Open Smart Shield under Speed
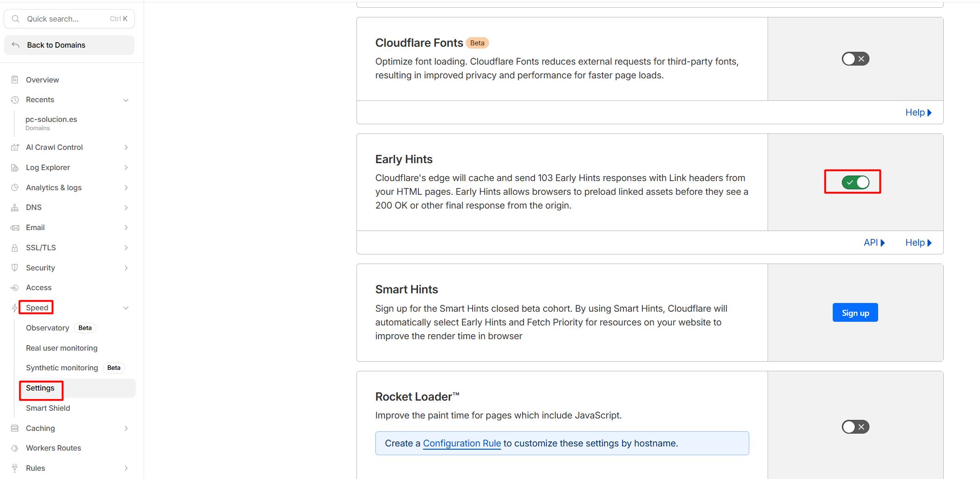 (48, 408)
